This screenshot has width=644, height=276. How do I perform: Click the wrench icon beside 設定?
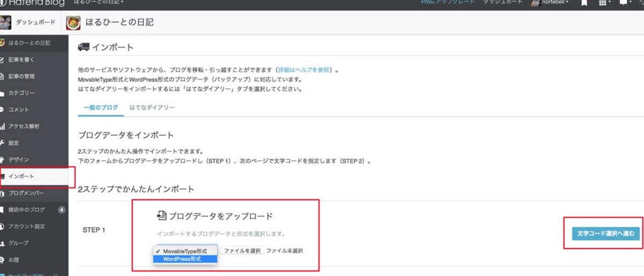click(x=2, y=143)
